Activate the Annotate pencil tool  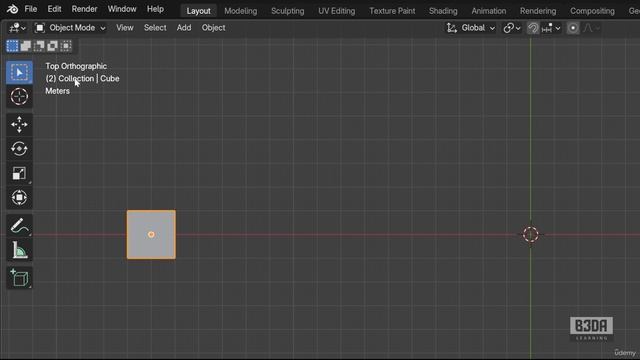point(19,226)
